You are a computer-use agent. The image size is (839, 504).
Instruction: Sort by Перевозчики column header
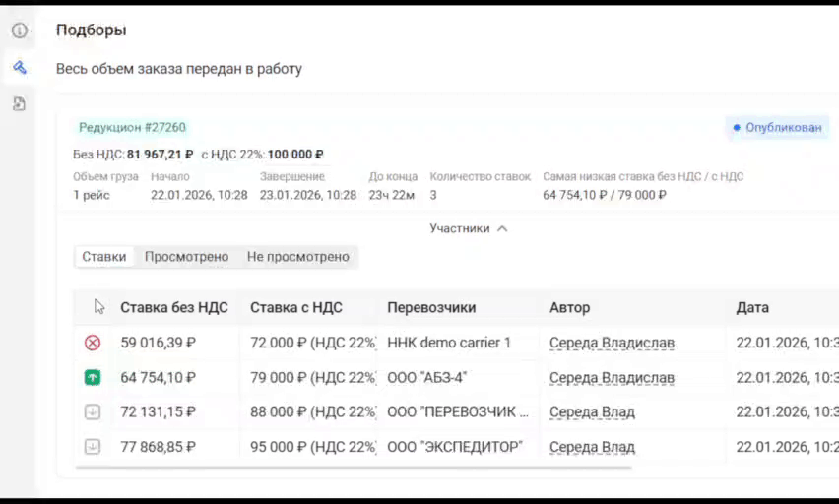coord(431,307)
